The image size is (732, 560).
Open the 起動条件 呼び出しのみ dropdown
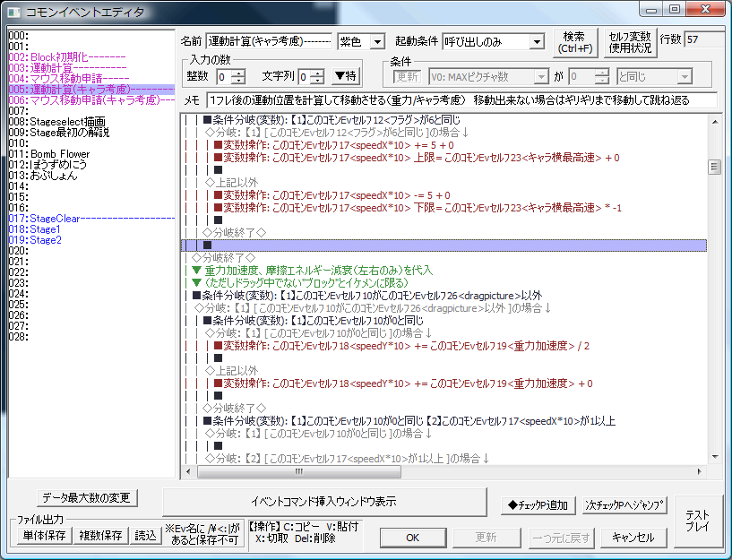tap(538, 41)
